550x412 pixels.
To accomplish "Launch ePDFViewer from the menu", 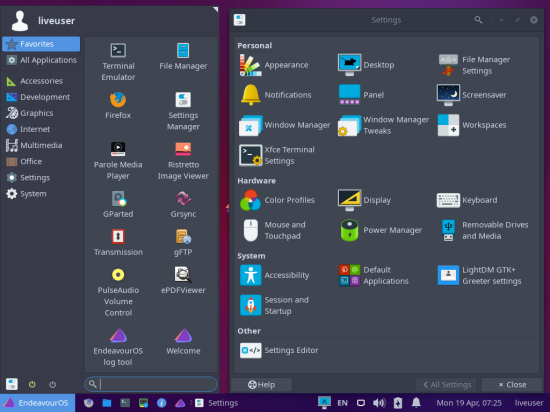I will click(x=183, y=281).
